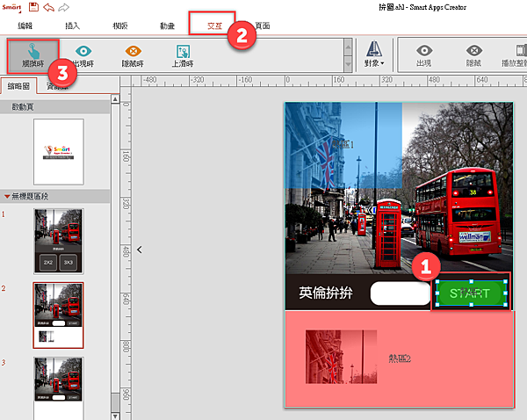Viewport: 527px width, 420px height.
Task: Collapse the 無標題區段 section
Action: coord(7,196)
